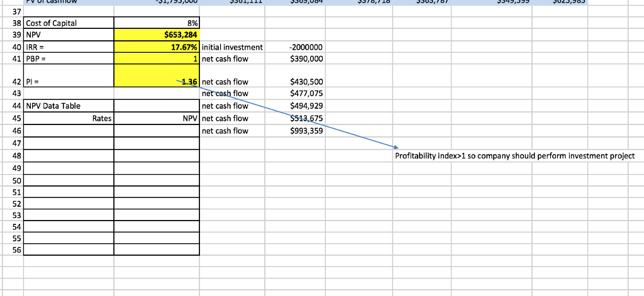Click the empty NPV cell in row 47

pyautogui.click(x=157, y=143)
